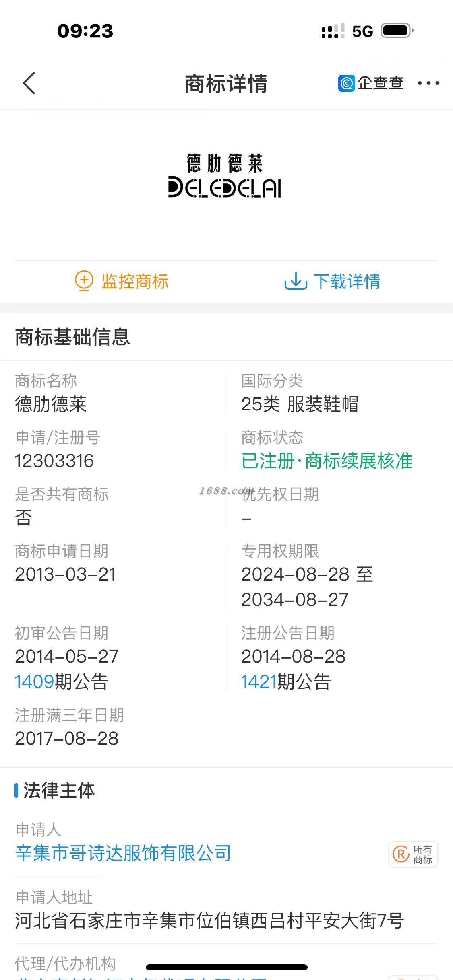Tap the 代理/代办机构 label
Image resolution: width=453 pixels, height=980 pixels.
pyautogui.click(x=65, y=964)
